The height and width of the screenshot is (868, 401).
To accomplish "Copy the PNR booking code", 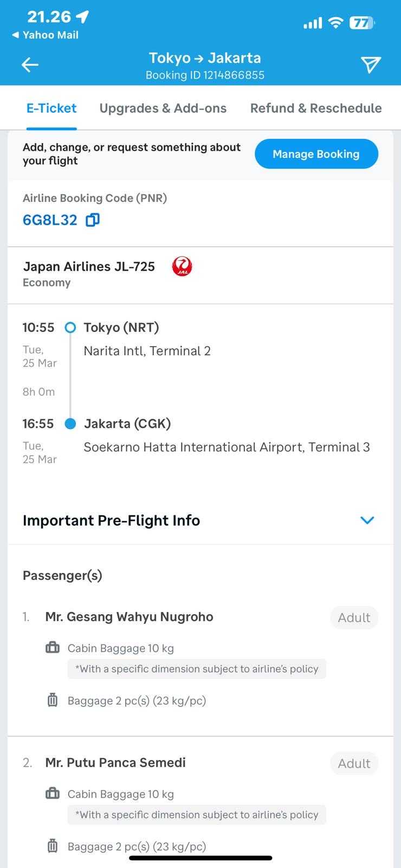I will [93, 220].
